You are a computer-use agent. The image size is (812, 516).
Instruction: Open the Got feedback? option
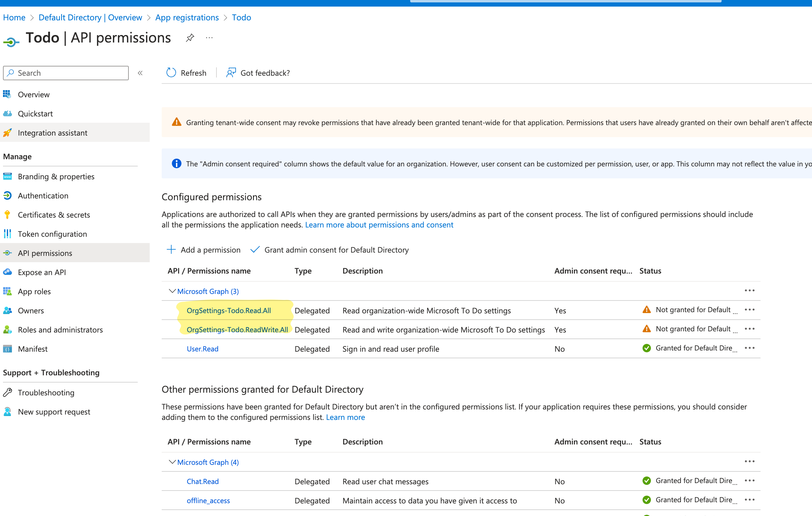coord(258,73)
